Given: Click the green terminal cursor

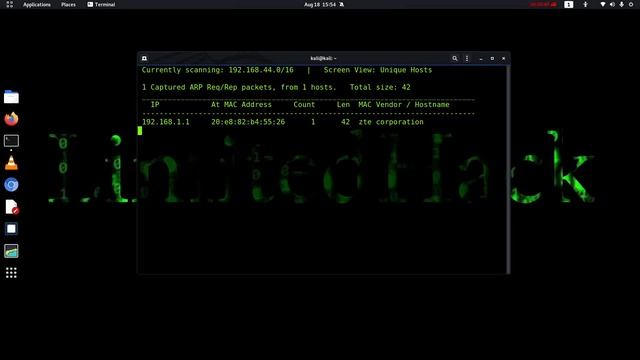Looking at the screenshot, I should click(x=140, y=131).
